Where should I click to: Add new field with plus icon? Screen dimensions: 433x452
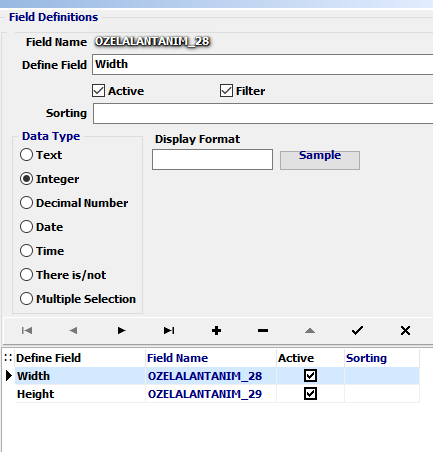(216, 330)
